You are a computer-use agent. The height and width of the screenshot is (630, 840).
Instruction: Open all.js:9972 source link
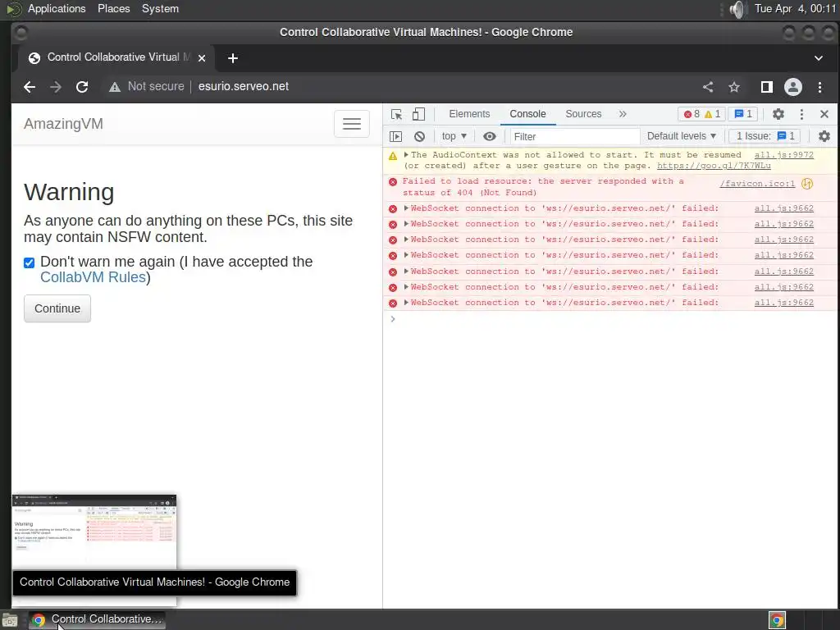(783, 155)
